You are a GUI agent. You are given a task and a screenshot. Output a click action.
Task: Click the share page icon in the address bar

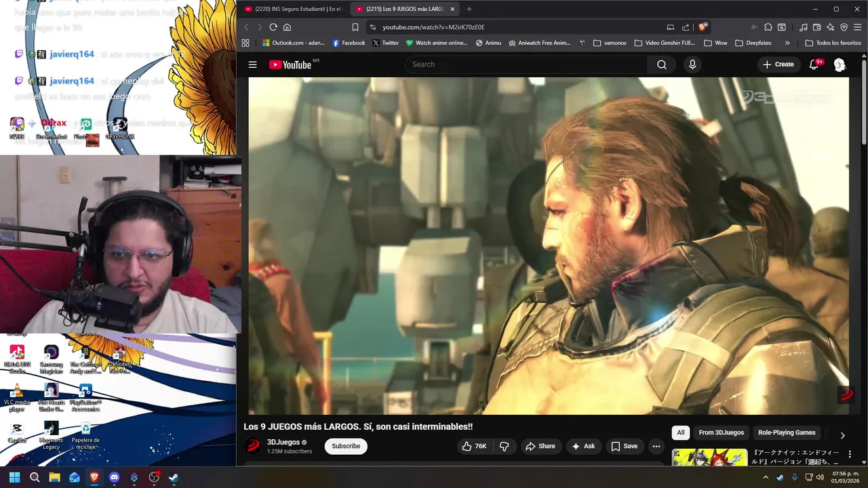tap(686, 27)
